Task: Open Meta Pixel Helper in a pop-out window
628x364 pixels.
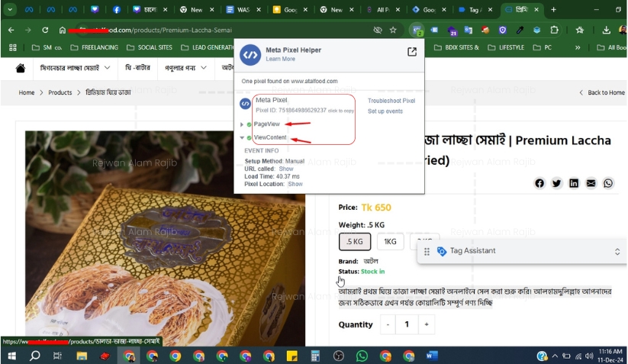Action: (x=412, y=52)
